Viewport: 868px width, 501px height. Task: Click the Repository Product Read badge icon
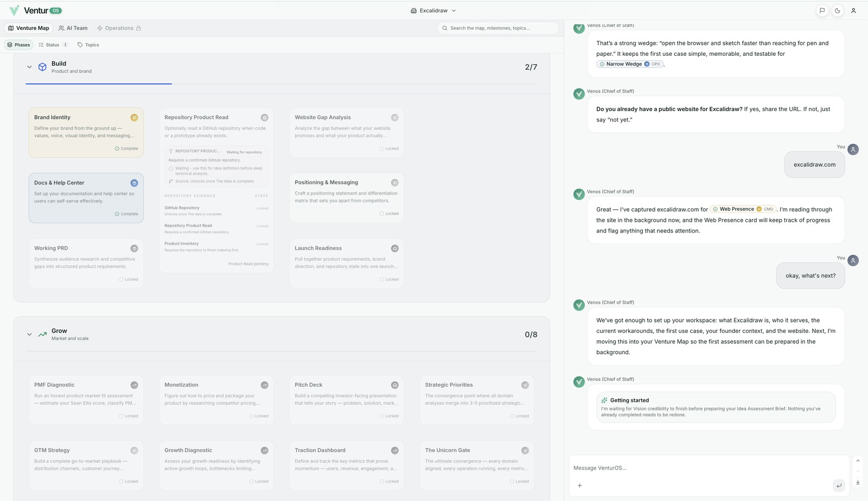[264, 118]
